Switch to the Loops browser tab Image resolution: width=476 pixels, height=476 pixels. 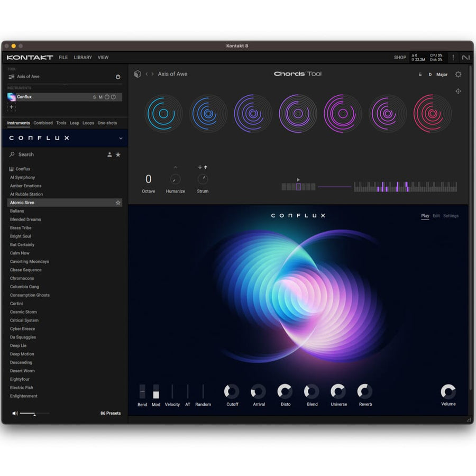point(88,123)
